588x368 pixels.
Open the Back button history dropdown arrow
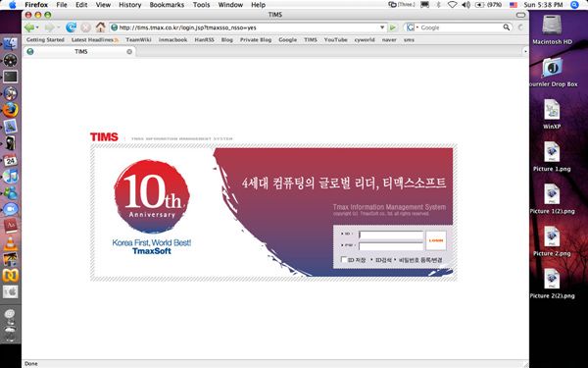click(x=37, y=27)
